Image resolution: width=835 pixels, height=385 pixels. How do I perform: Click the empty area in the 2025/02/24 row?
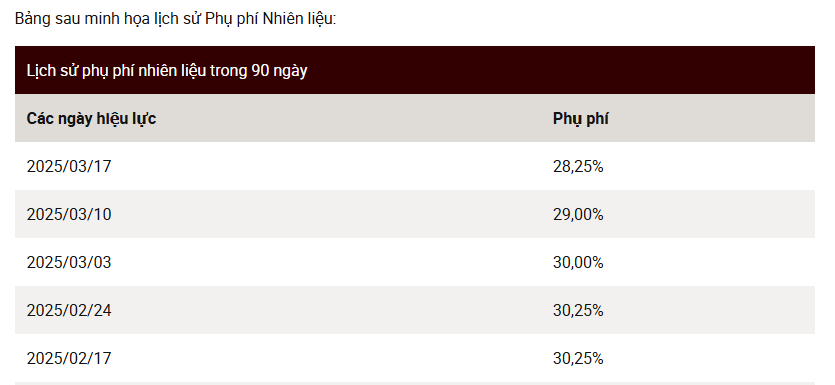pyautogui.click(x=330, y=310)
